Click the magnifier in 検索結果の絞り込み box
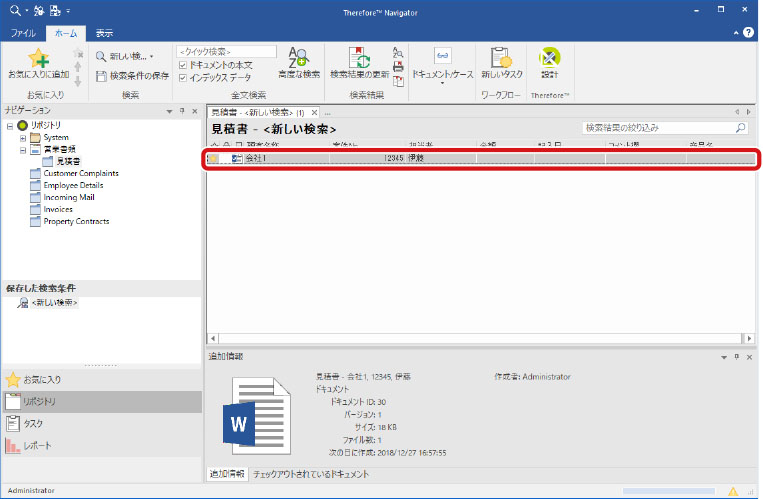Viewport: 763px width, 499px height. click(x=740, y=128)
